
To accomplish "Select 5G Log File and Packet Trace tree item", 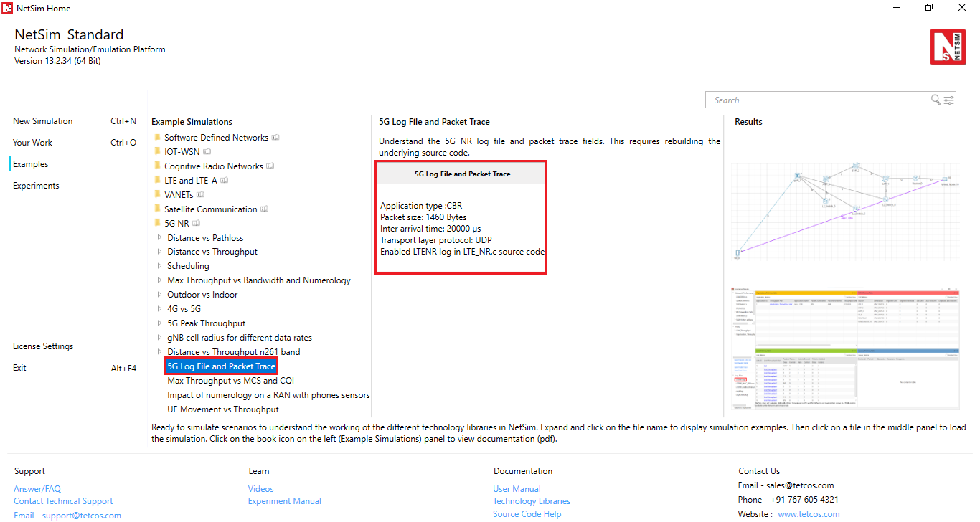I will click(x=221, y=366).
